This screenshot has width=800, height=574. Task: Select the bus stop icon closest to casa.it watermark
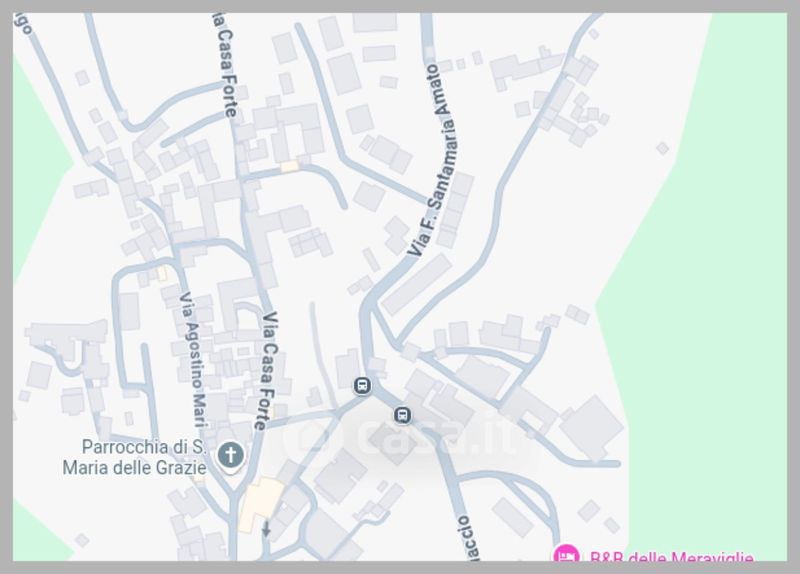click(403, 415)
